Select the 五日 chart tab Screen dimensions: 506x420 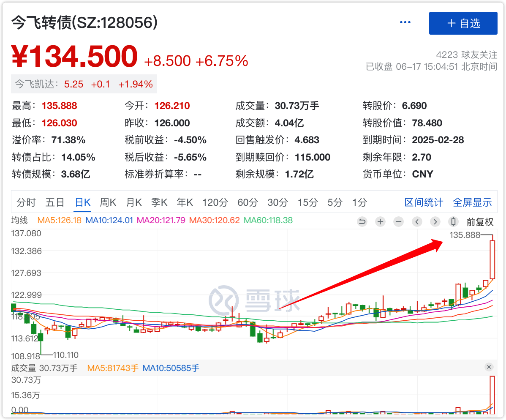(55, 202)
